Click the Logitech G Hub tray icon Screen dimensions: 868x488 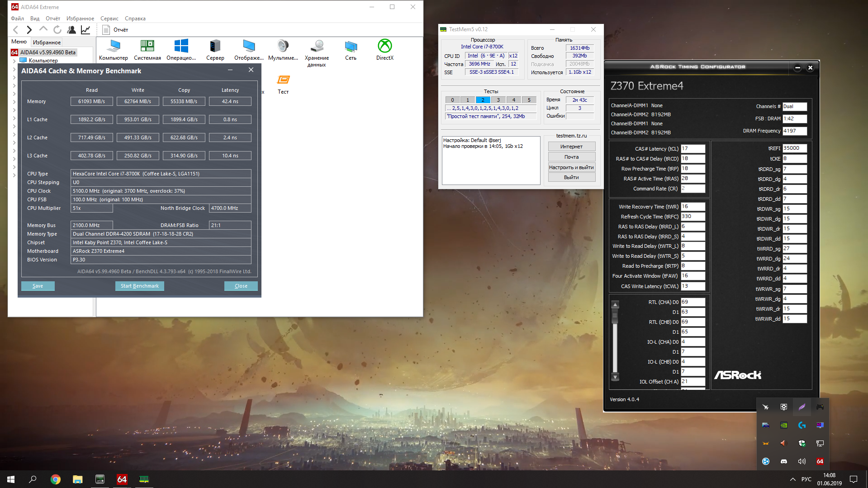pos(802,425)
